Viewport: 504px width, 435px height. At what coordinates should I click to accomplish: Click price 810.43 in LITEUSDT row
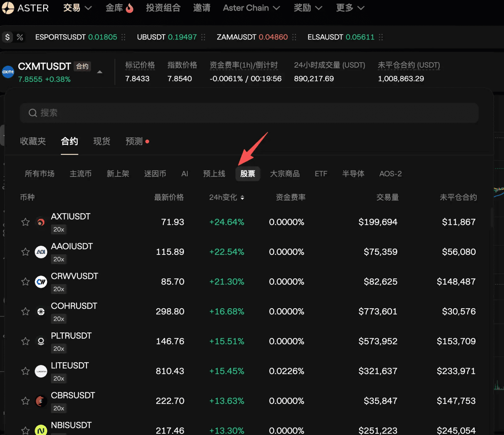[170, 371]
